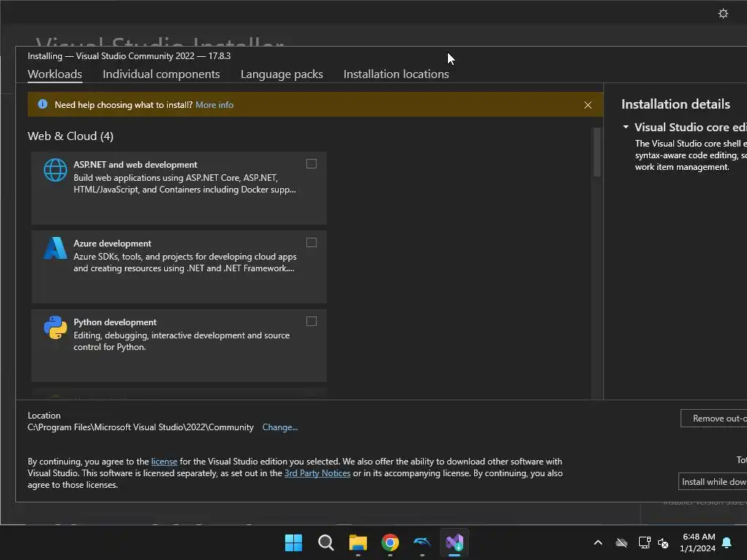Open Windows Start menu
This screenshot has width=747, height=560.
tap(293, 542)
